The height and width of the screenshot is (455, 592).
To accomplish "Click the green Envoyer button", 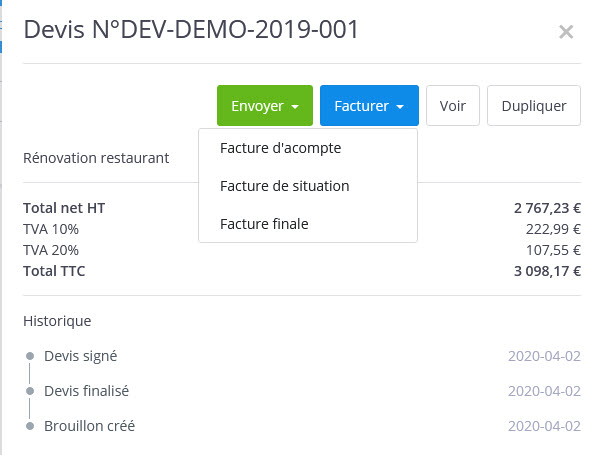I will point(265,105).
